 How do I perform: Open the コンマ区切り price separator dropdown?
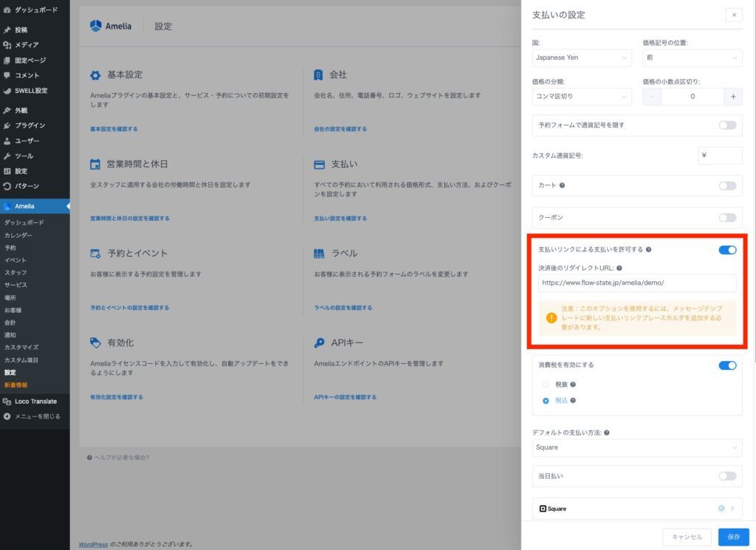582,97
